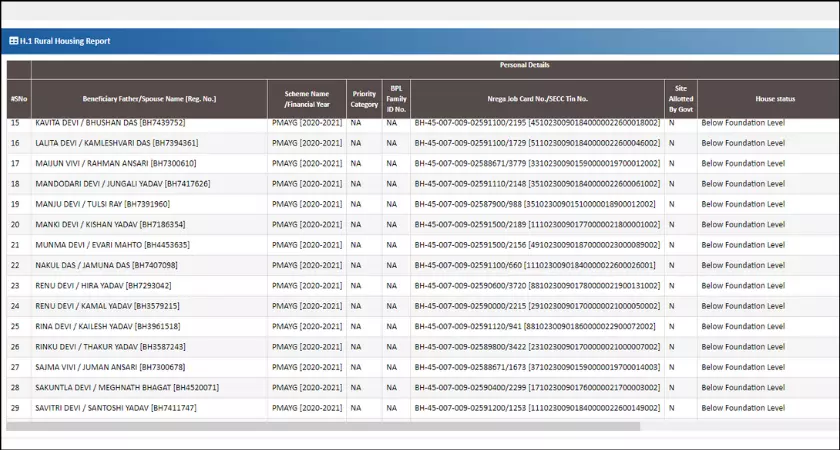Viewport: 840px width, 450px height.
Task: Click the Priority Category column header
Action: [x=364, y=99]
